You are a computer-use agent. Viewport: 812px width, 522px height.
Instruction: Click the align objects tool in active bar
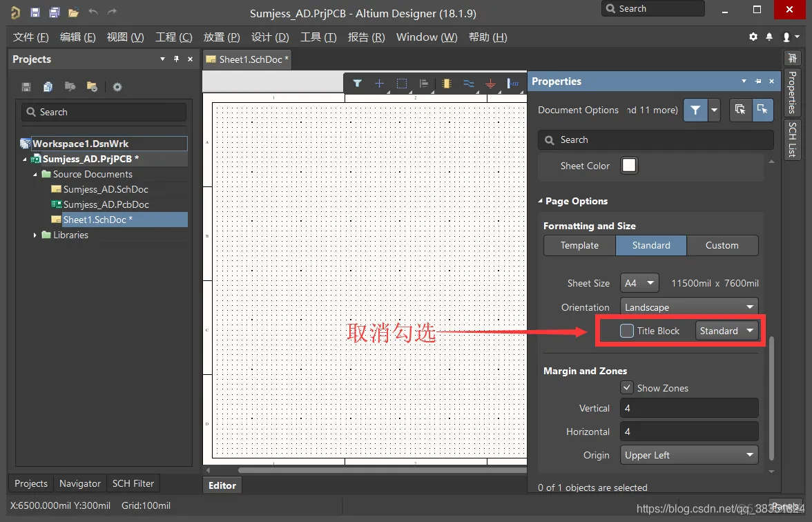[x=424, y=84]
